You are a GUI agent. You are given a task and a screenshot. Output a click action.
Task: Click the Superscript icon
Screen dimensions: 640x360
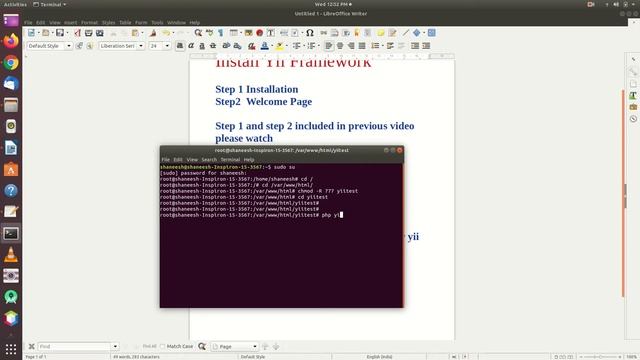[226, 46]
